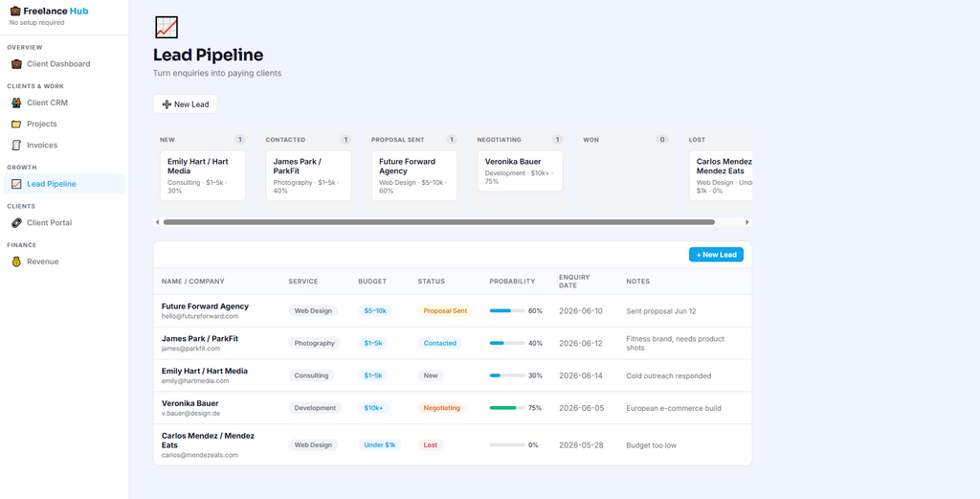980x499 pixels.
Task: Click Future Forward Agency name in table
Action: tap(205, 306)
